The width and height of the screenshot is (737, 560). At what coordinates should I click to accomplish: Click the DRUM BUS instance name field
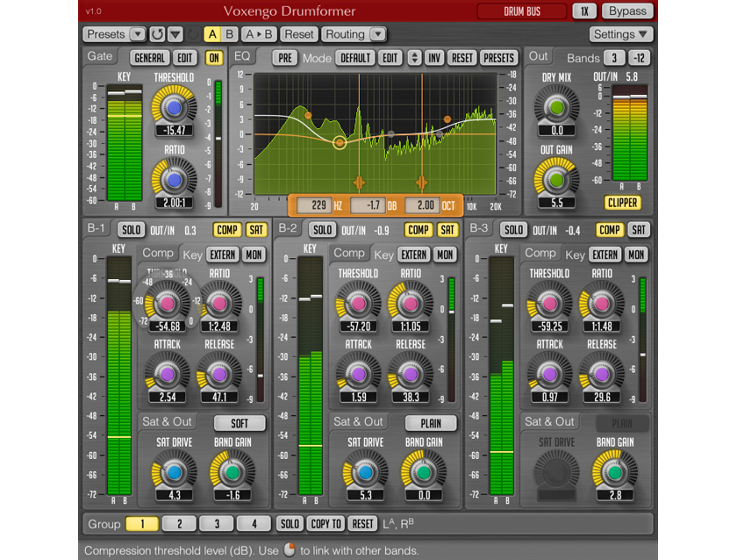click(522, 11)
